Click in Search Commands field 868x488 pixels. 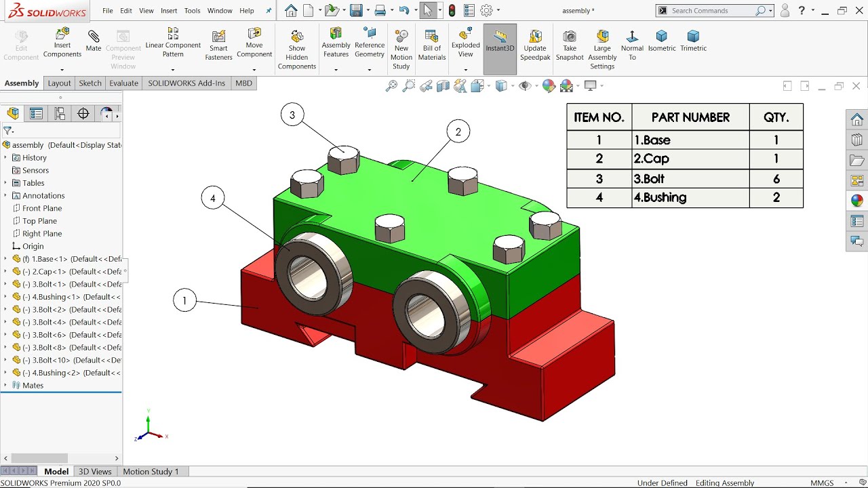pyautogui.click(x=711, y=11)
